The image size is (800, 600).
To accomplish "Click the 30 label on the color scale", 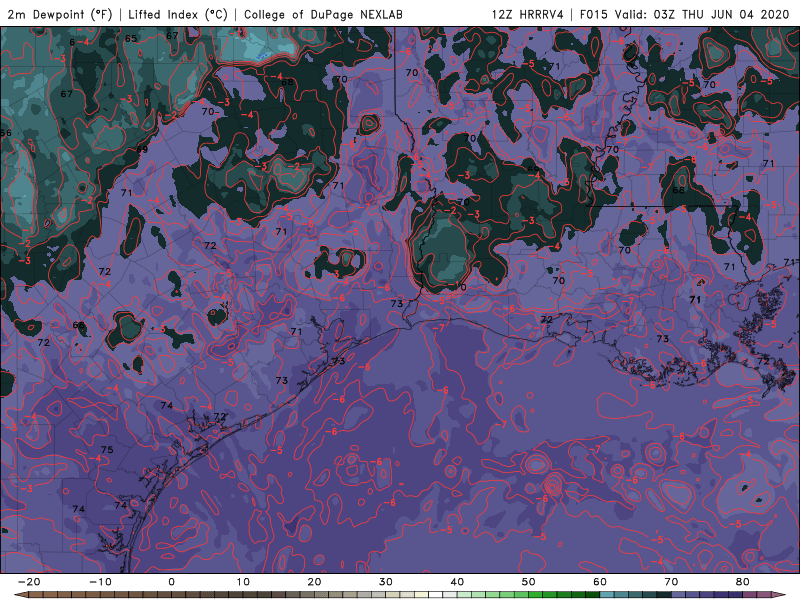I will pyautogui.click(x=386, y=582).
